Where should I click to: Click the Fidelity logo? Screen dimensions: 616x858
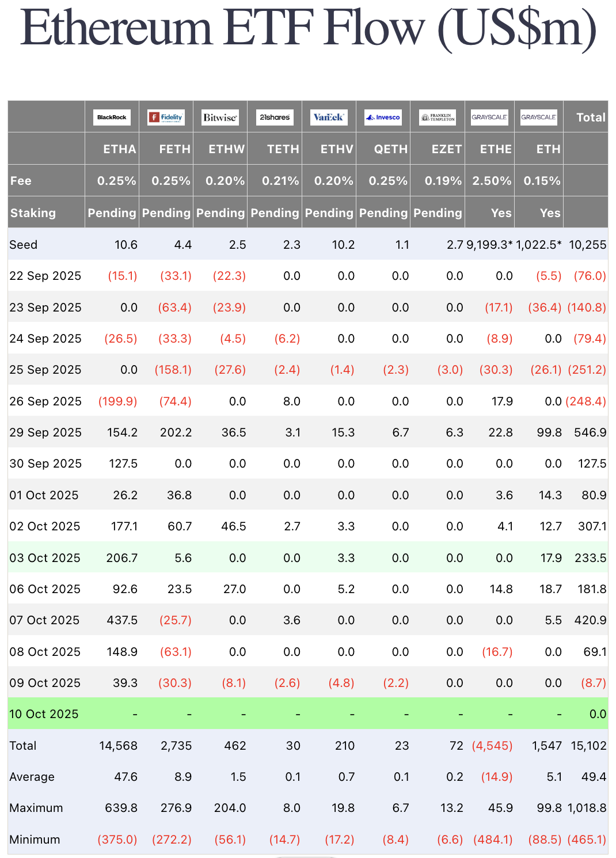pos(166,117)
